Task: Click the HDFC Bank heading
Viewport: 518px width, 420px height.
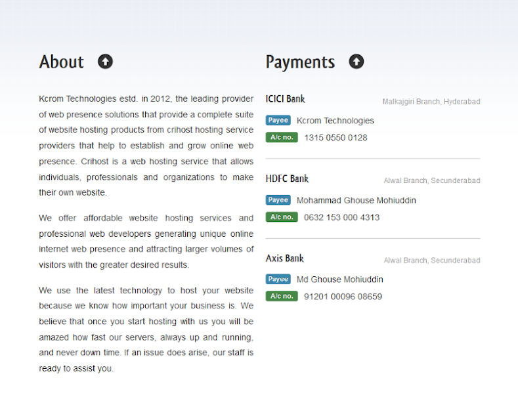Action: [287, 178]
